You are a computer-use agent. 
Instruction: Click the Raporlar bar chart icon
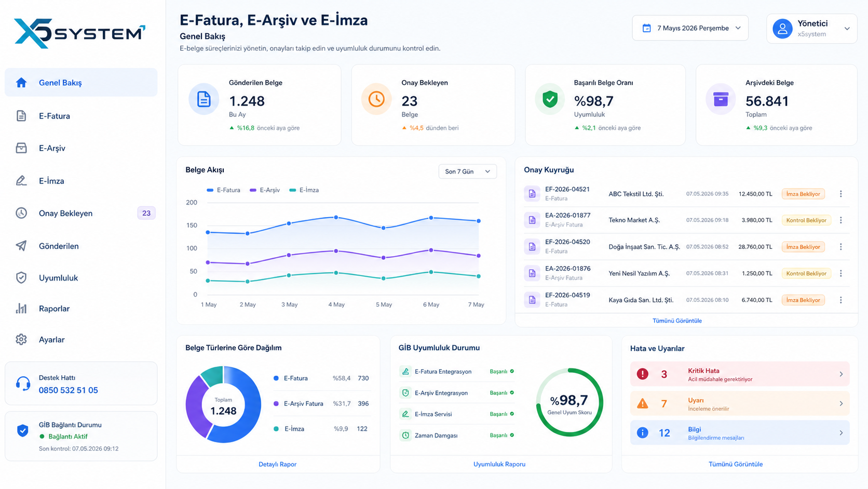[21, 309]
